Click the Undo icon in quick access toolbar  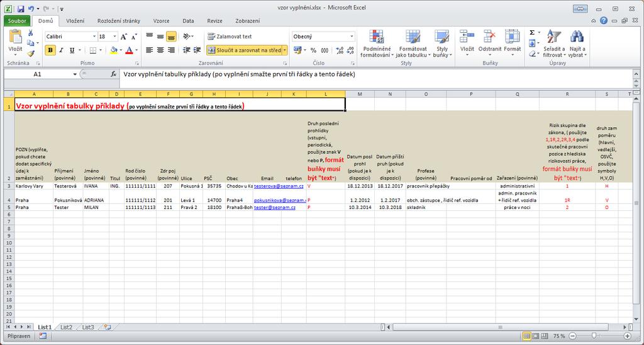pos(31,8)
